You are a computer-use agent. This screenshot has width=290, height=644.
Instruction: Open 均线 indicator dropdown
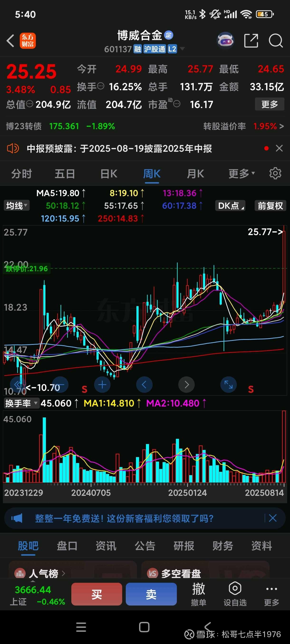[16, 206]
